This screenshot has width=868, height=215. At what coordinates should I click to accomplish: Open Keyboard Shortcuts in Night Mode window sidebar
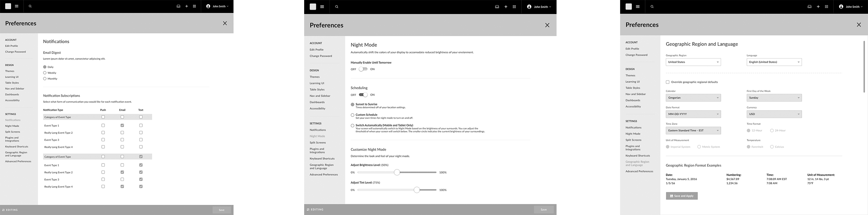(x=322, y=159)
